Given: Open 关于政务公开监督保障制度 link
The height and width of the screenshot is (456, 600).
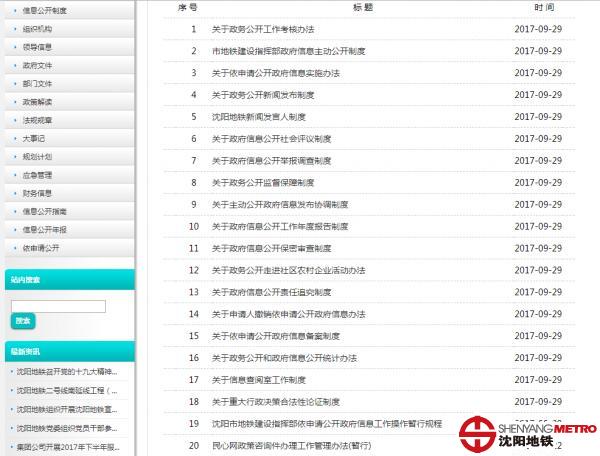Looking at the screenshot, I should click(264, 183).
